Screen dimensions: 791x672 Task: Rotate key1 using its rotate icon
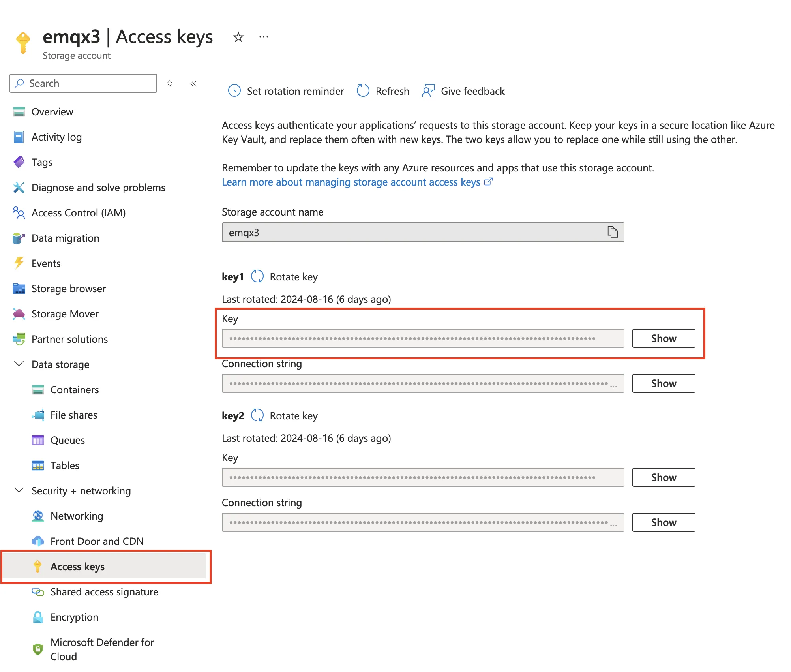tap(257, 276)
